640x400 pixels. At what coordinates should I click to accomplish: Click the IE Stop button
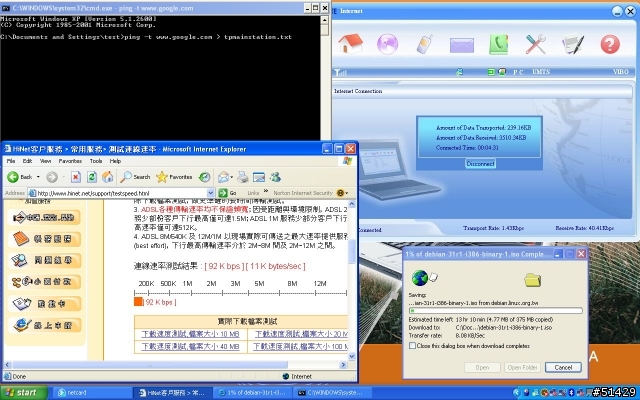(76, 177)
